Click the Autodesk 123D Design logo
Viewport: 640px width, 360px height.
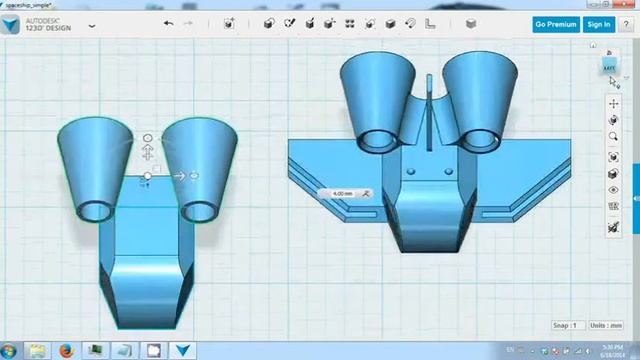[x=10, y=24]
